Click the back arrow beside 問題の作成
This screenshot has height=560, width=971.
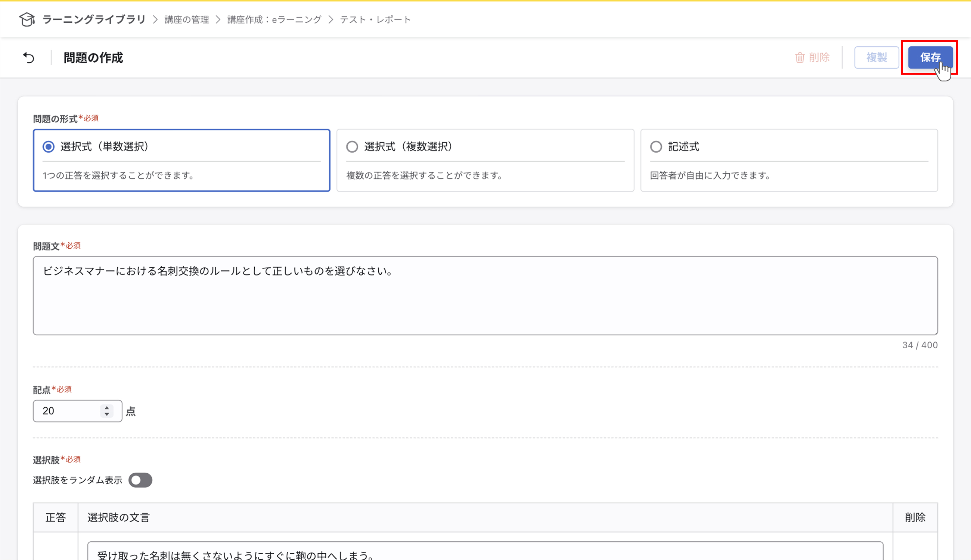click(x=28, y=57)
